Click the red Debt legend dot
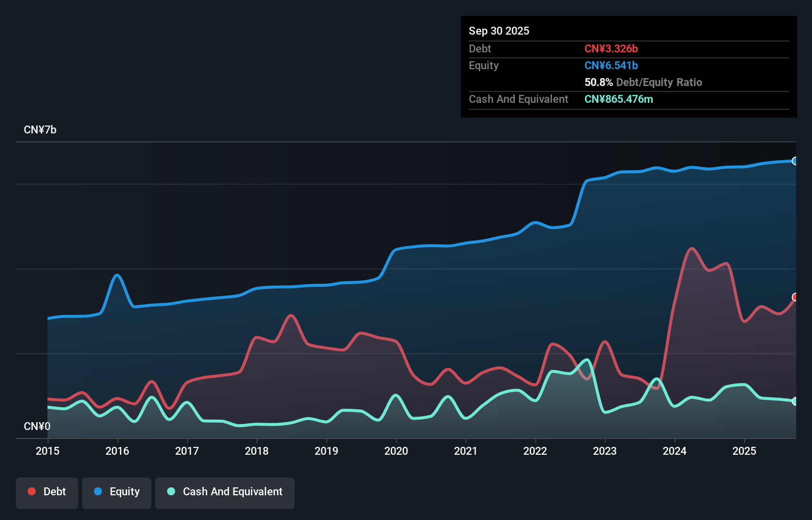The image size is (812, 520). coord(32,491)
